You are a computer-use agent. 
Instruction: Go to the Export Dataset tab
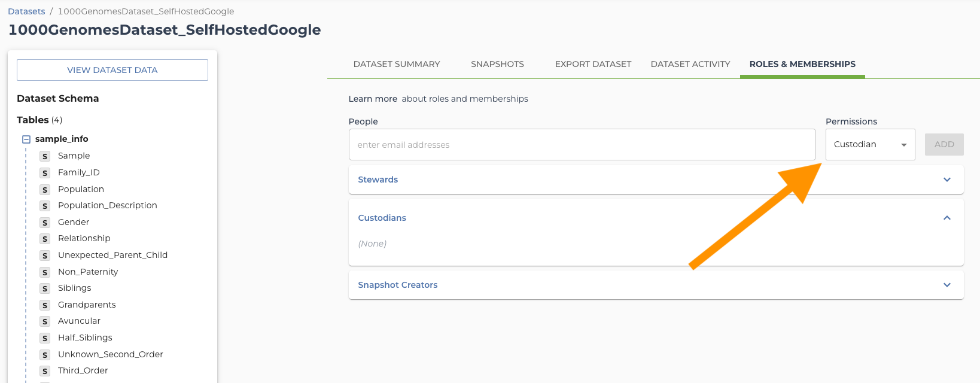[x=593, y=64]
